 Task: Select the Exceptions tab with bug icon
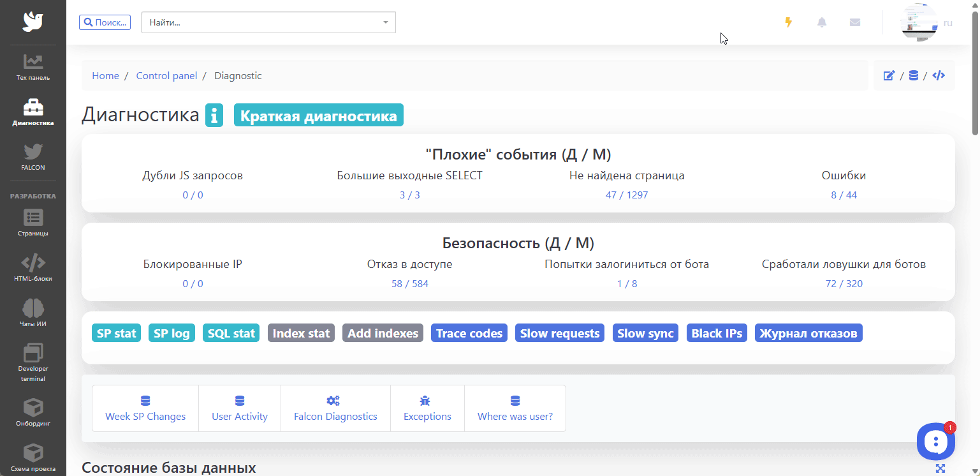click(x=427, y=408)
